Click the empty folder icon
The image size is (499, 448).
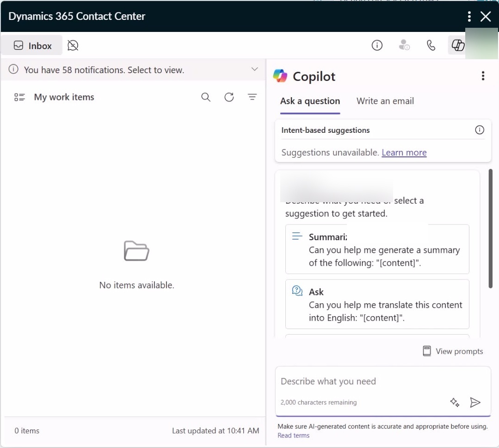[x=136, y=251]
